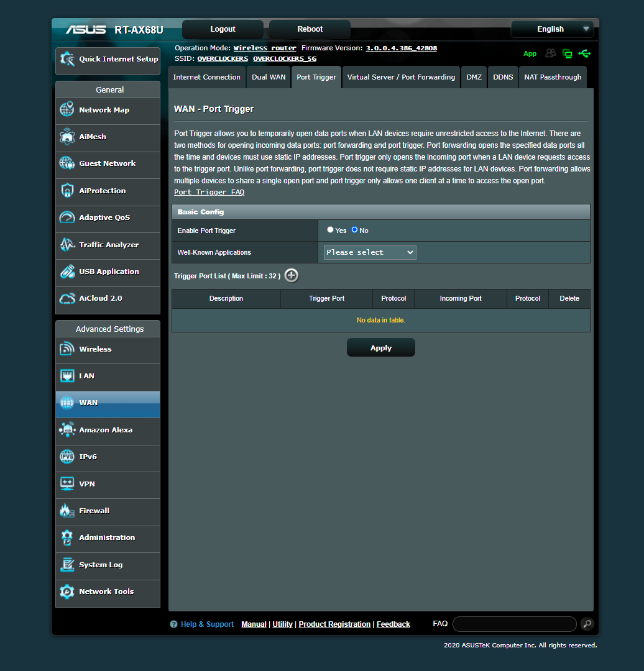Click the Guest Network globe icon
644x671 pixels.
(x=67, y=163)
